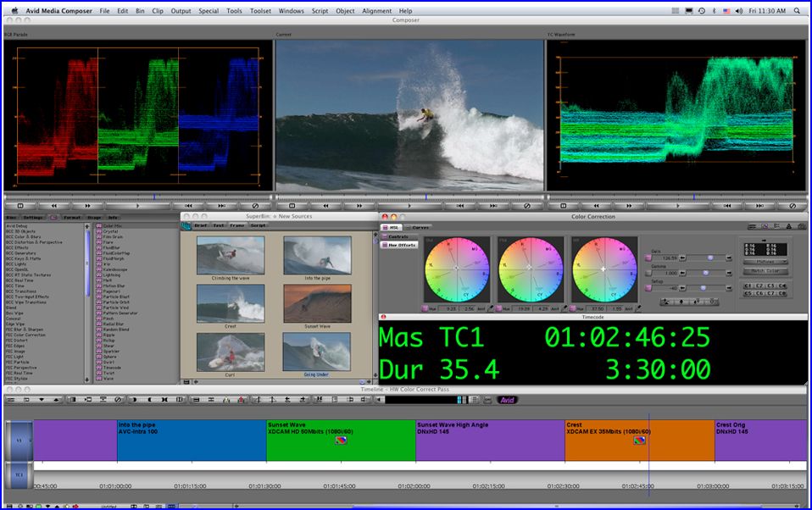812x510 pixels.
Task: Open the Special menu in the menu bar
Action: coord(209,10)
